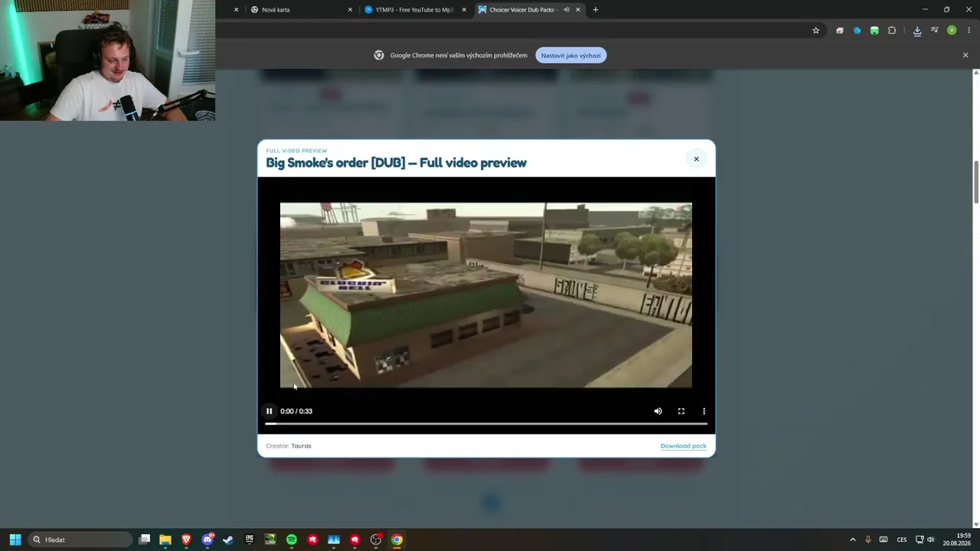Open the green face extension icon
Screen dimensions: 980x551
pos(874,31)
